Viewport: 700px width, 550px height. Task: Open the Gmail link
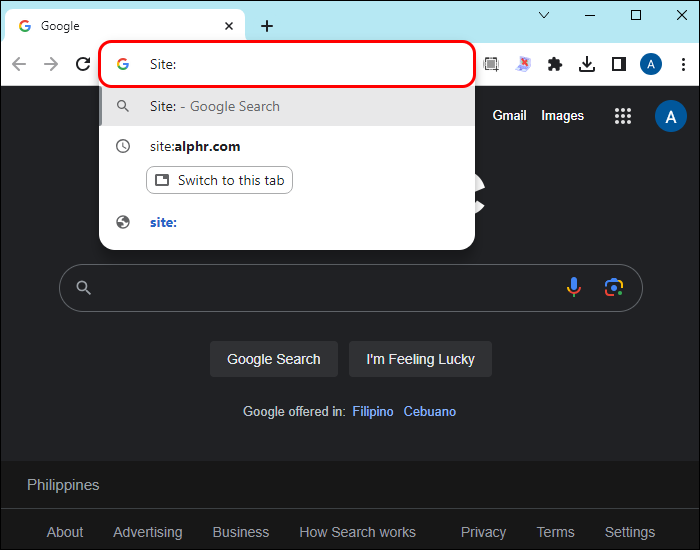[x=509, y=116]
